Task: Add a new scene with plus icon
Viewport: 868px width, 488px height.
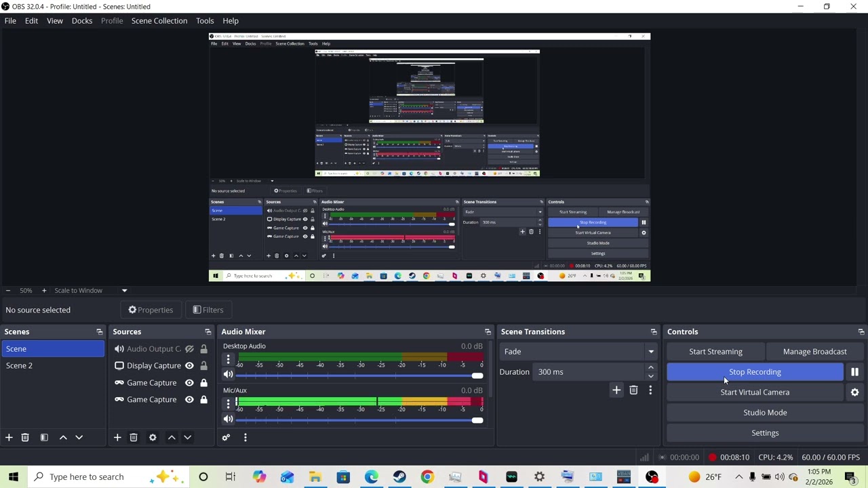Action: coord(9,438)
